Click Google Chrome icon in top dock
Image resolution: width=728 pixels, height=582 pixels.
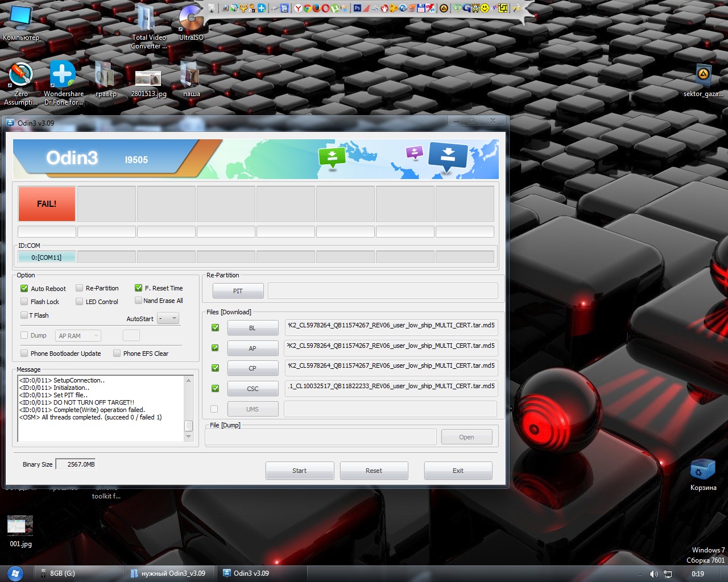tap(307, 8)
